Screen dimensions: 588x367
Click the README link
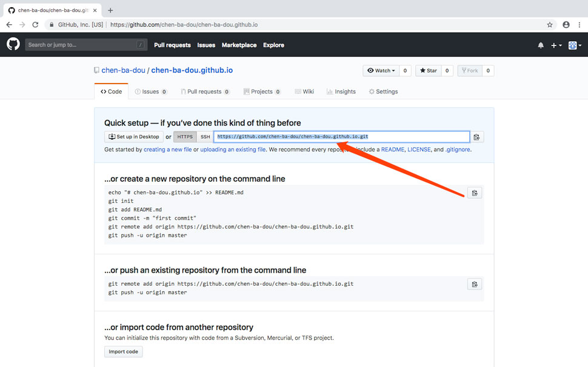tap(393, 150)
